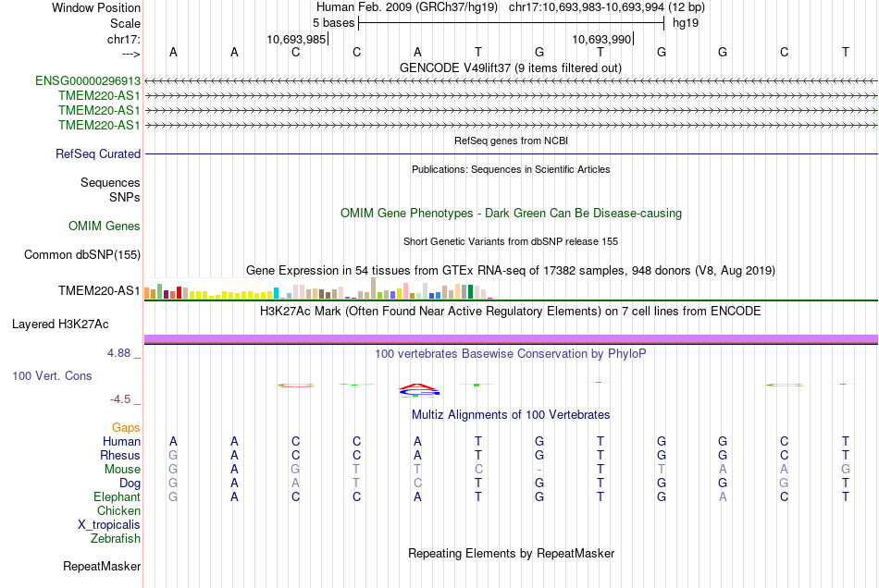Click the tallest tan bar in GTEx chart

point(374,288)
